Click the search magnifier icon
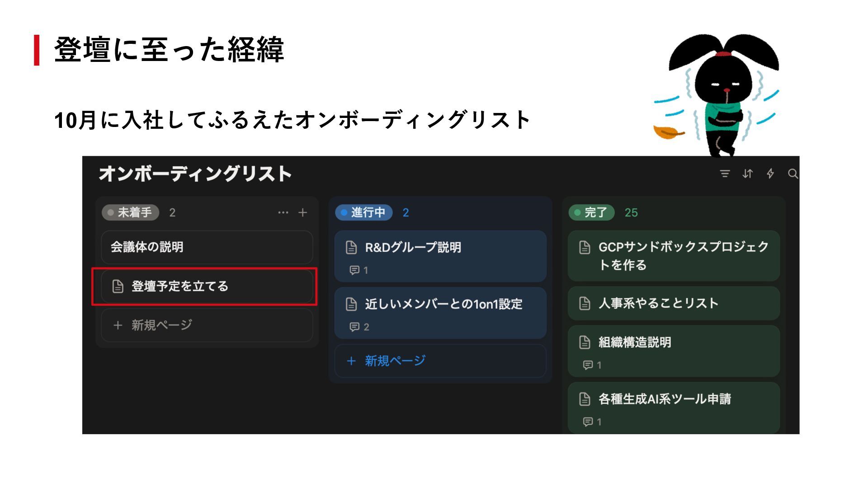The image size is (868, 488). (x=793, y=174)
